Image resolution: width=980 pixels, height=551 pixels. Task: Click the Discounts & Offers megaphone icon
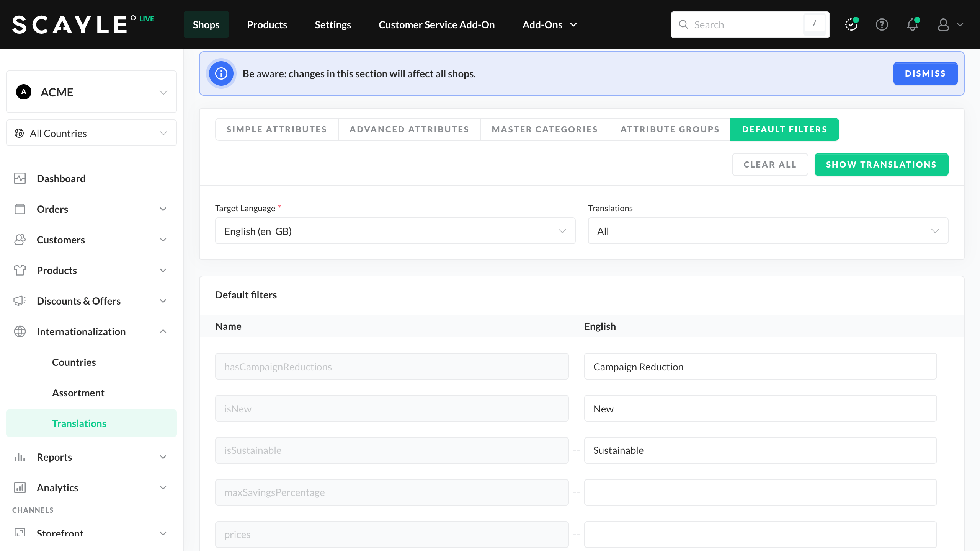(x=20, y=301)
